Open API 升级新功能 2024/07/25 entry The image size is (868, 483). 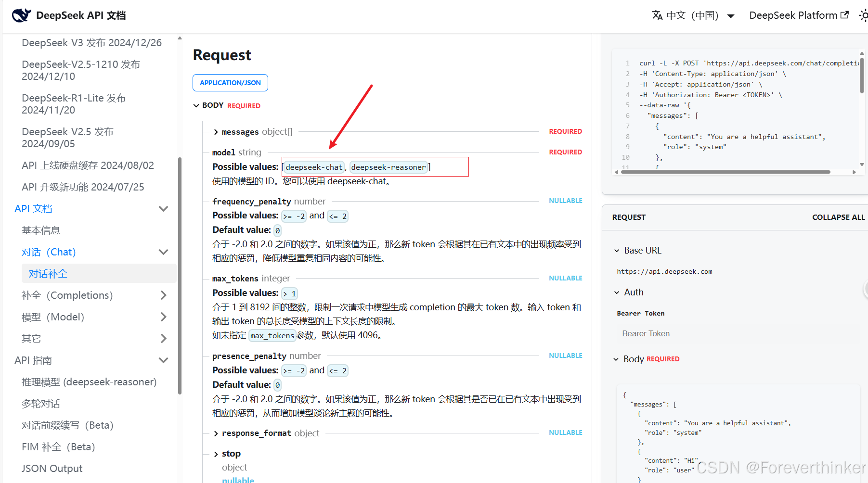point(83,187)
